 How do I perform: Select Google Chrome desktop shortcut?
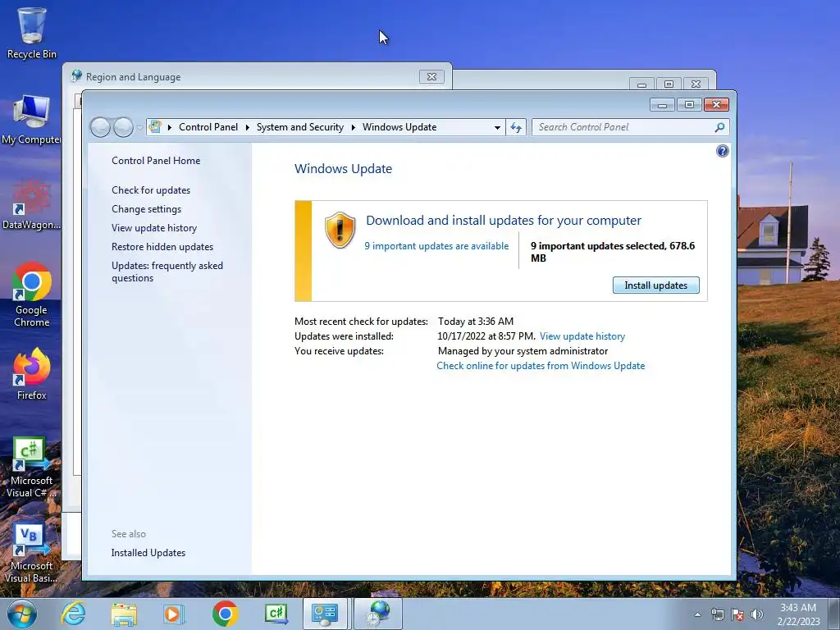32,294
